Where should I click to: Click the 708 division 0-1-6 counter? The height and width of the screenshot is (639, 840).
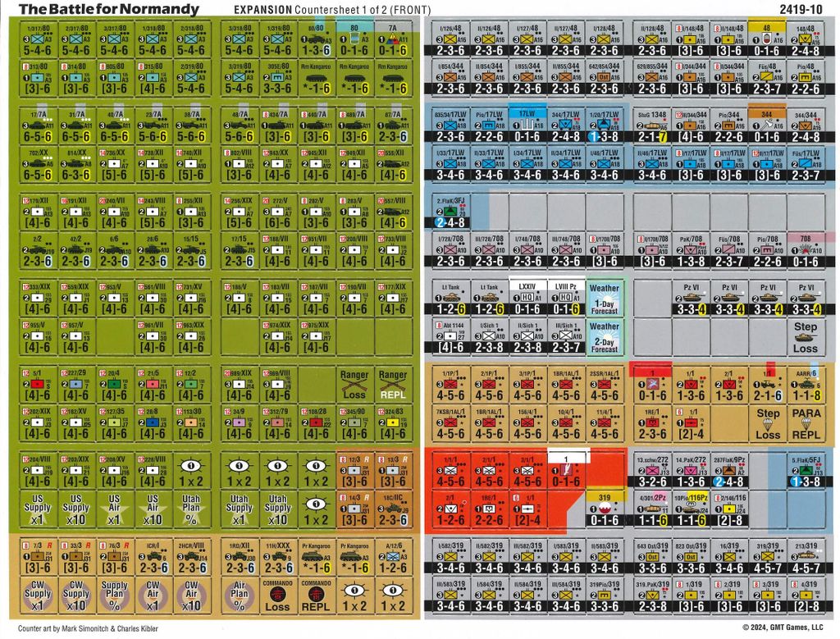(806, 249)
